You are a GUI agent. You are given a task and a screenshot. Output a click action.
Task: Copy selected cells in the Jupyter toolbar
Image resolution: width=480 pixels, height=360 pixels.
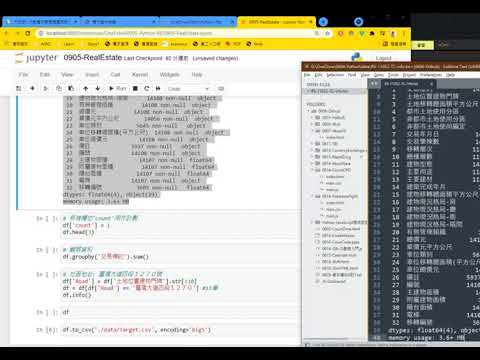59,88
